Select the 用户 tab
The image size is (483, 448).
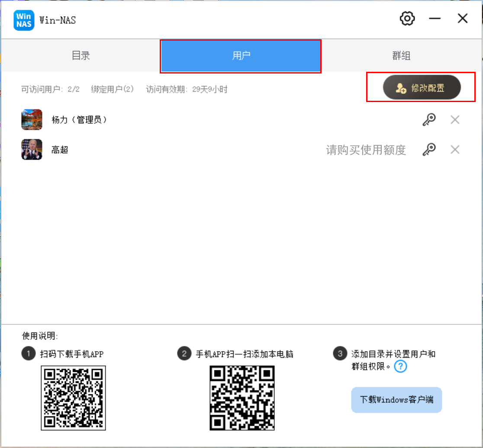tap(241, 56)
